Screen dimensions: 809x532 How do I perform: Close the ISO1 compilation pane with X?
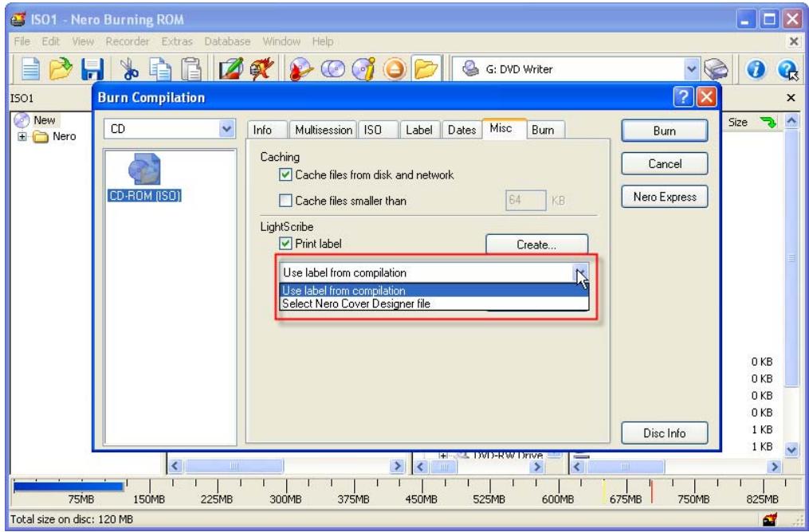click(791, 97)
